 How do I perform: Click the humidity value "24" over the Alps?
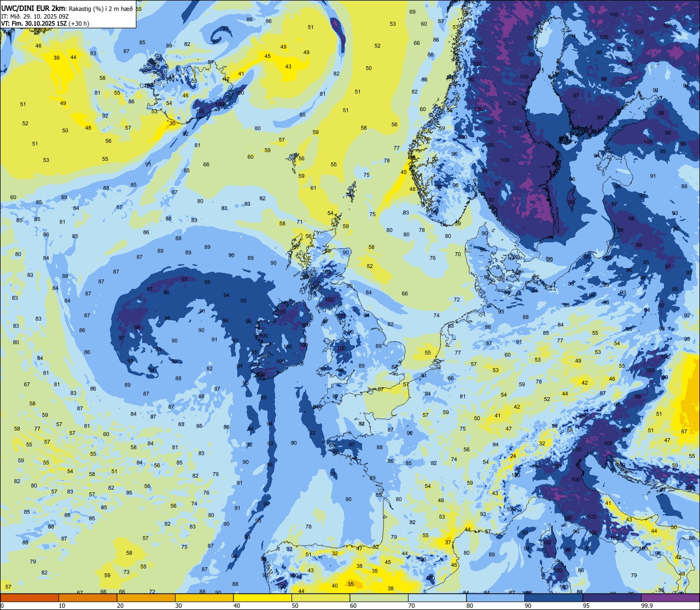(513, 456)
